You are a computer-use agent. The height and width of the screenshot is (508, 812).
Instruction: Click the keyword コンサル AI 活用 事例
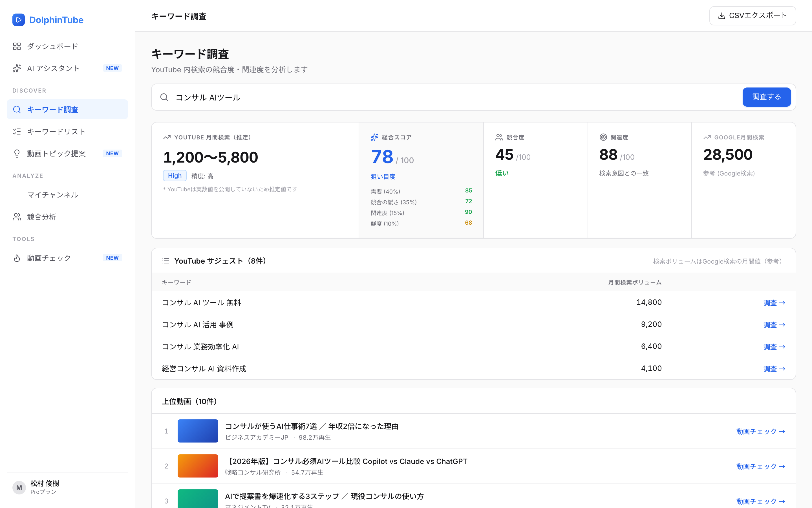coord(198,325)
